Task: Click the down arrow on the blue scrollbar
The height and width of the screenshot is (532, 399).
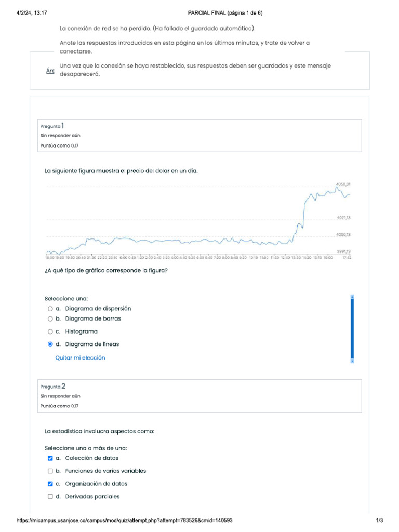Action: [352, 361]
